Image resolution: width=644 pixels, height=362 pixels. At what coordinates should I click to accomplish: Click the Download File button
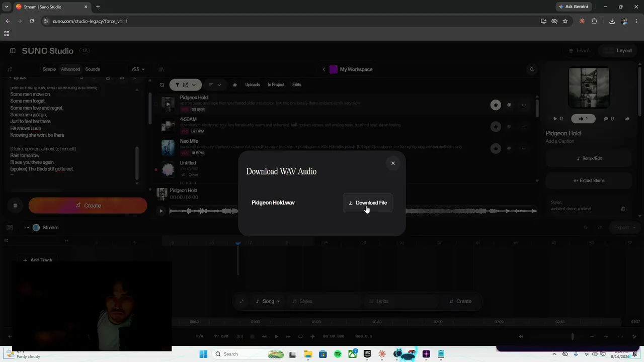click(368, 203)
